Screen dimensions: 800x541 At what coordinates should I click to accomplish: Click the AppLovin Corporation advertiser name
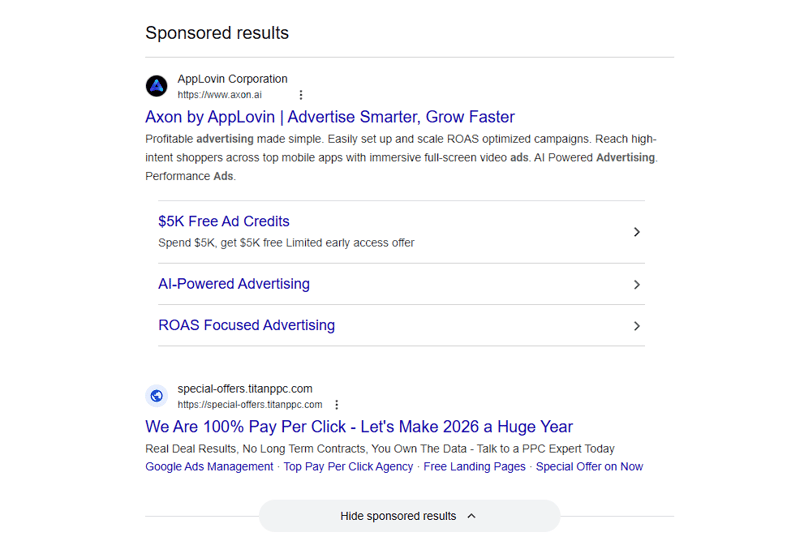pos(232,79)
